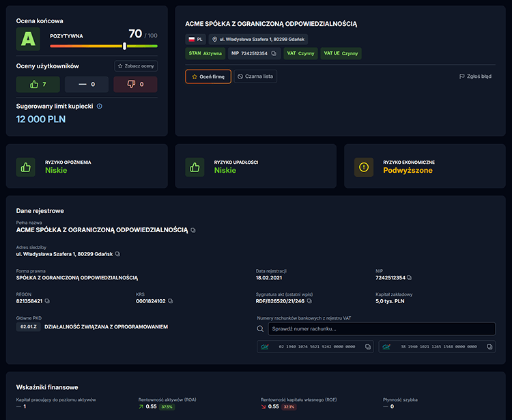
Task: Copy the full company name in Dane rejestrowe
Action: pyautogui.click(x=193, y=231)
